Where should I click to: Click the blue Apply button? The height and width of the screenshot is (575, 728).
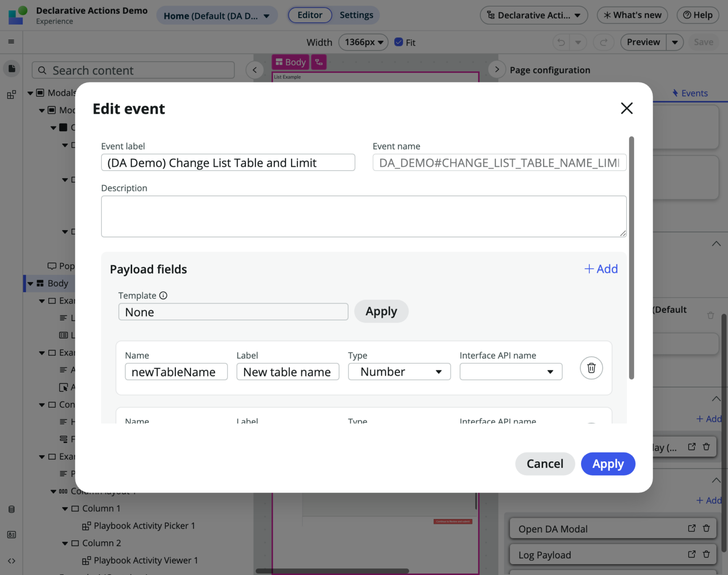click(608, 464)
